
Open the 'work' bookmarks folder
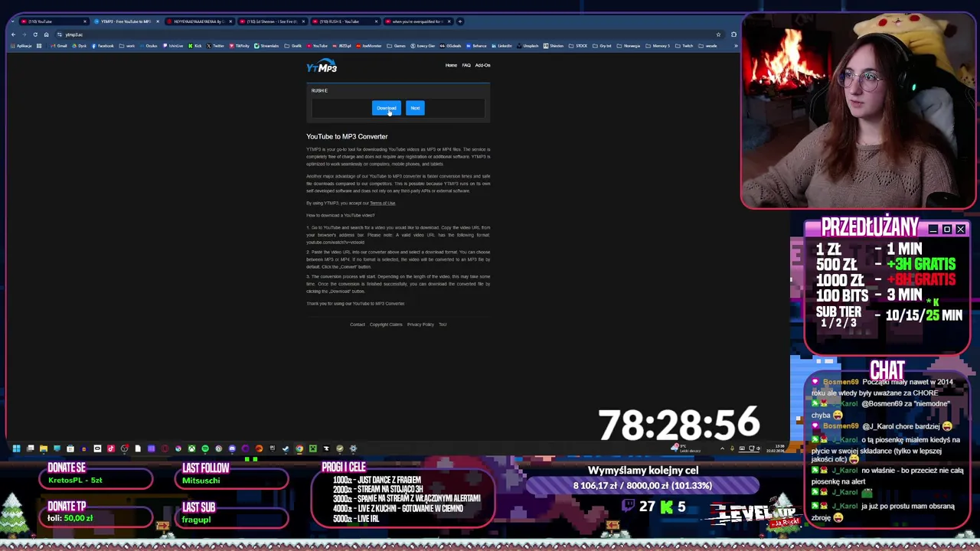point(127,46)
